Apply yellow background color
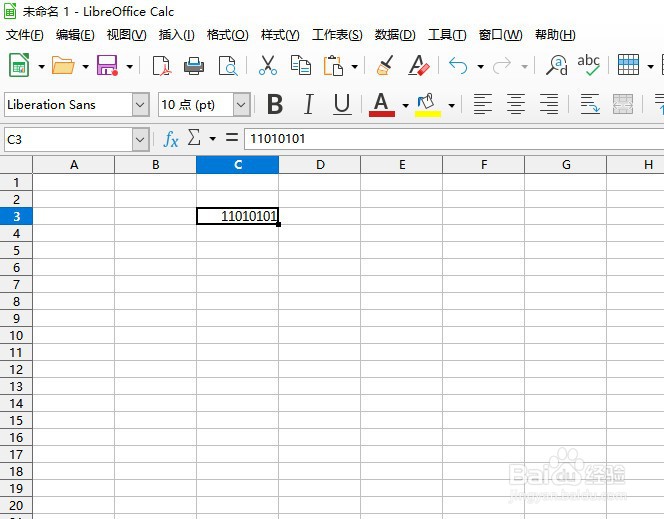Viewport: 664px width, 519px height. [428, 104]
